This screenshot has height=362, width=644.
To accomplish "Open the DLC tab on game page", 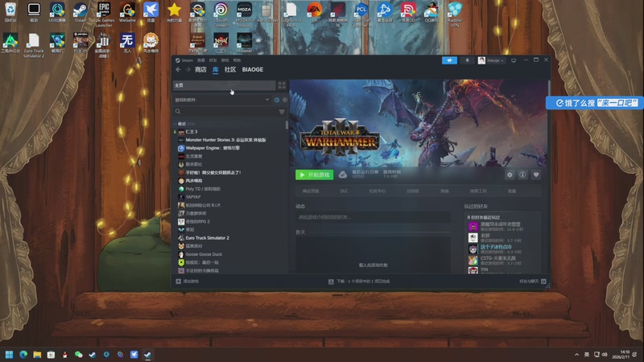I will [344, 191].
